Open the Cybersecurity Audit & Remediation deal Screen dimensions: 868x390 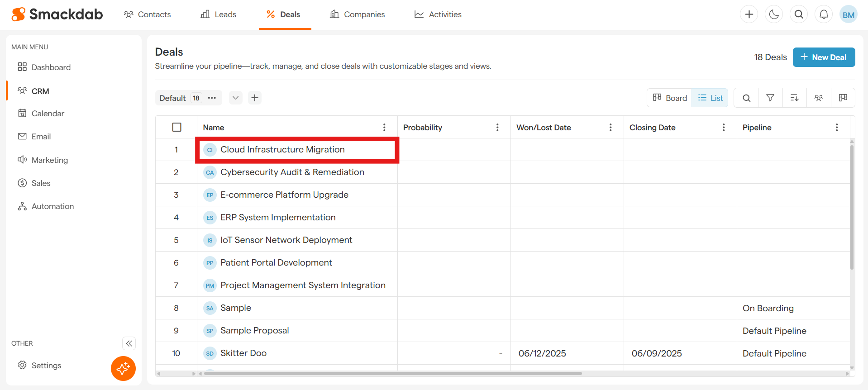(x=292, y=172)
